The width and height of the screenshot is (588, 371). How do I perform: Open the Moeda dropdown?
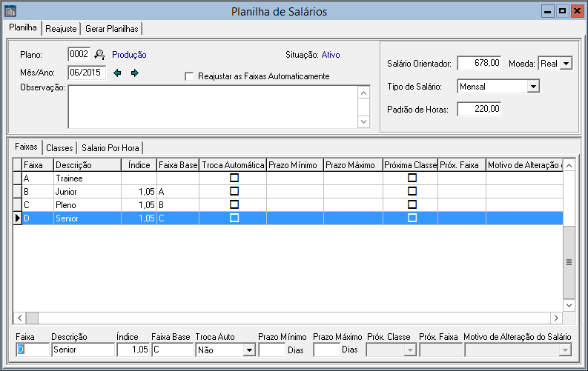(566, 64)
